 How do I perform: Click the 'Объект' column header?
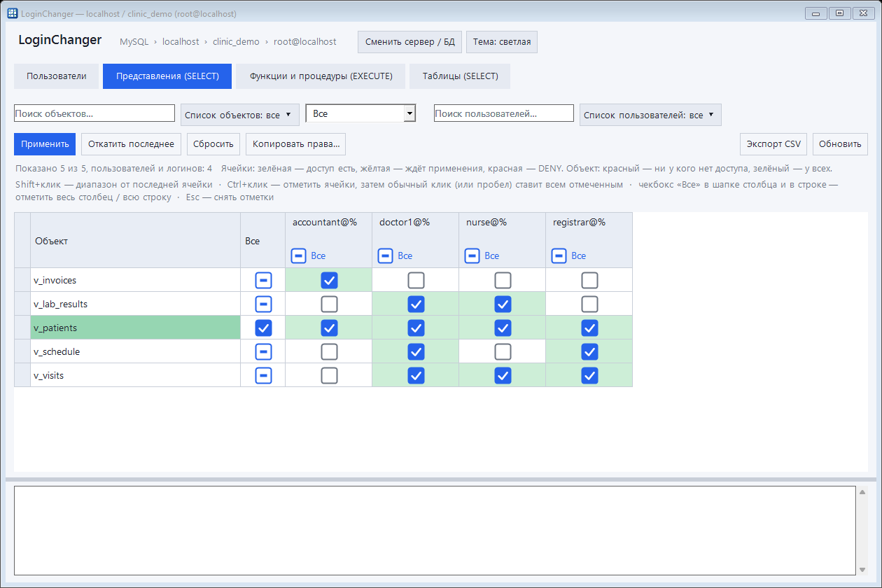click(135, 241)
